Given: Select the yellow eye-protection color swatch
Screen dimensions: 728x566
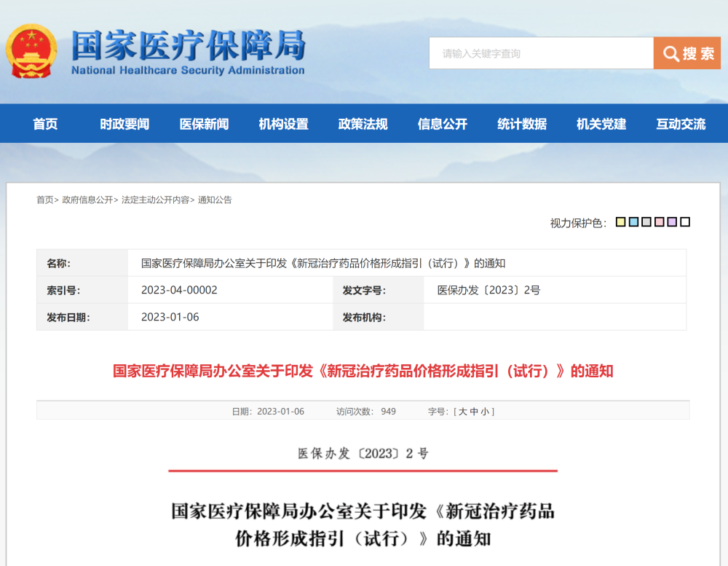Looking at the screenshot, I should [x=621, y=222].
